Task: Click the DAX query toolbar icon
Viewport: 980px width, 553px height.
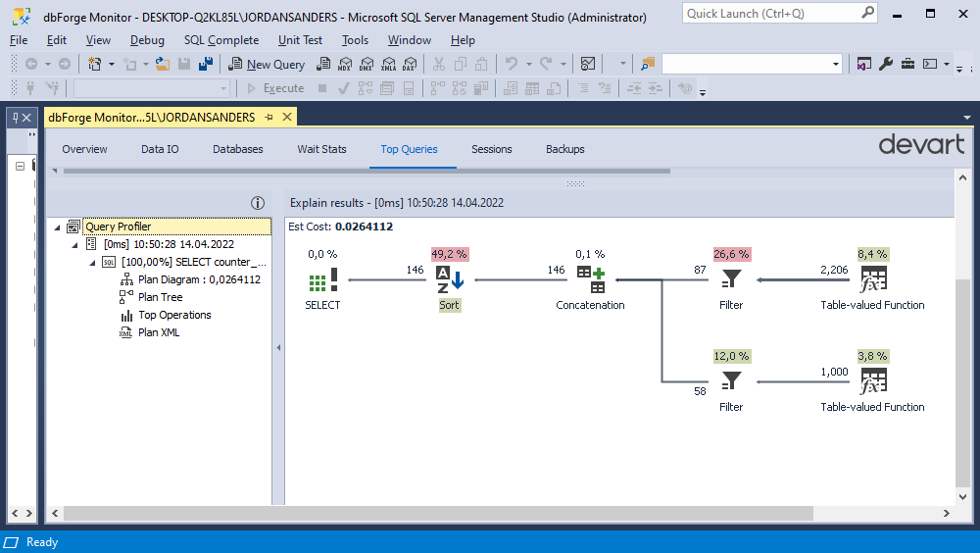Action: [410, 64]
